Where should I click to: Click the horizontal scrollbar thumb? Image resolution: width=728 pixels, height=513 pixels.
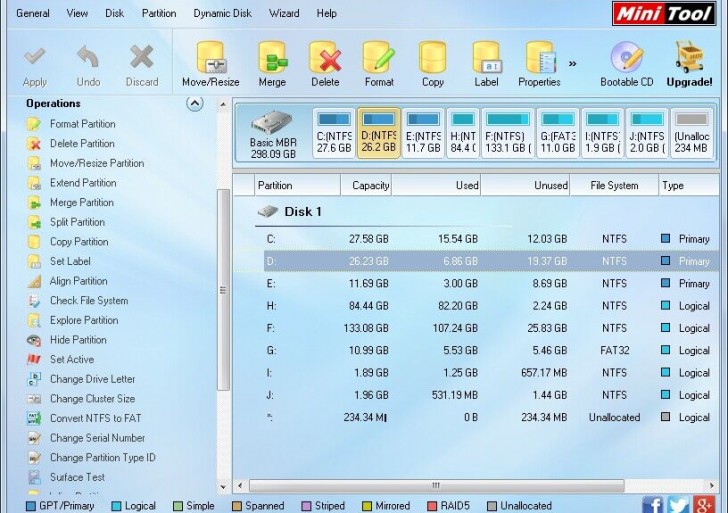tap(436, 486)
